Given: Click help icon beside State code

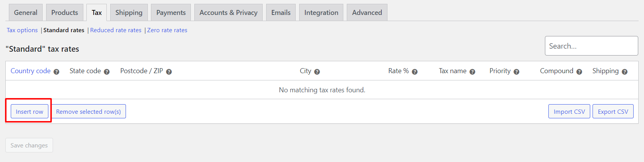Looking at the screenshot, I should (x=107, y=72).
